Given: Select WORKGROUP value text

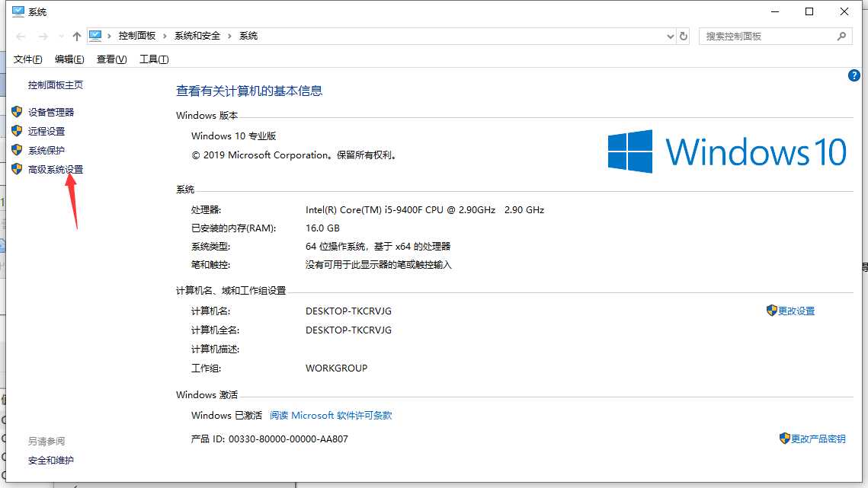Looking at the screenshot, I should [x=336, y=368].
